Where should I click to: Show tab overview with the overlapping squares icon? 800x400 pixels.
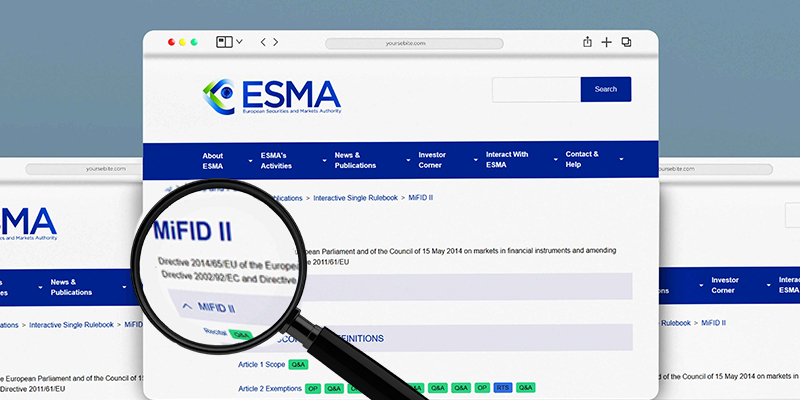pos(626,42)
